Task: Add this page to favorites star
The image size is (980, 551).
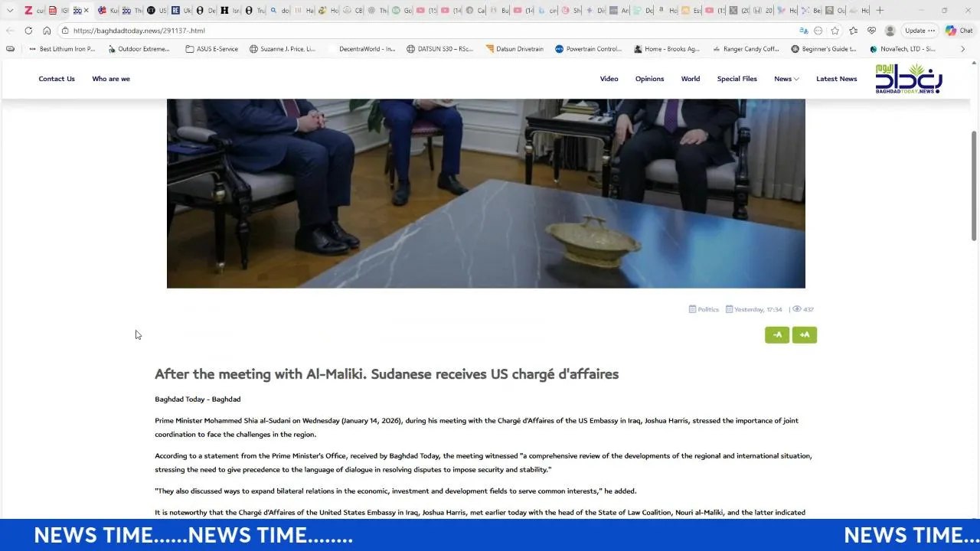Action: (x=835, y=31)
